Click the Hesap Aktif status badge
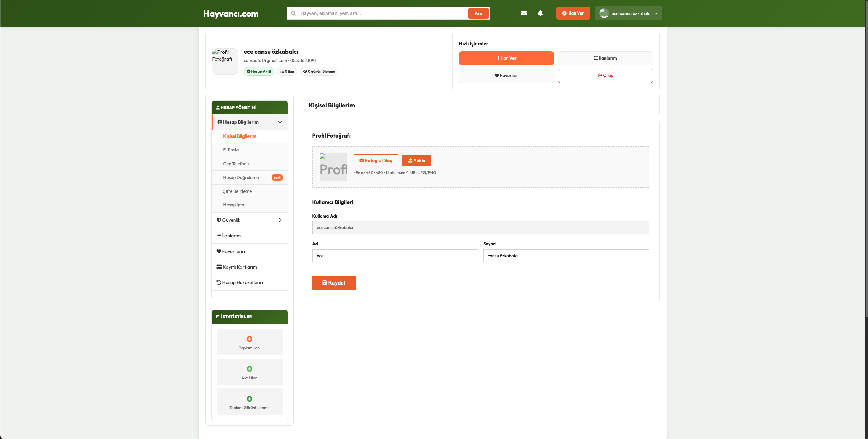This screenshot has width=868, height=439. tap(259, 71)
